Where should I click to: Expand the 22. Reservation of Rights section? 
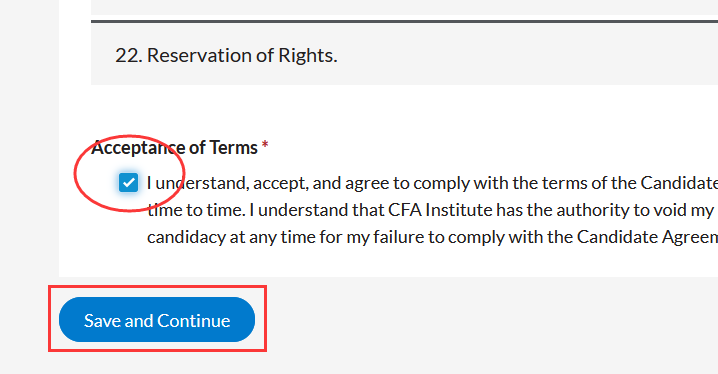pos(404,55)
